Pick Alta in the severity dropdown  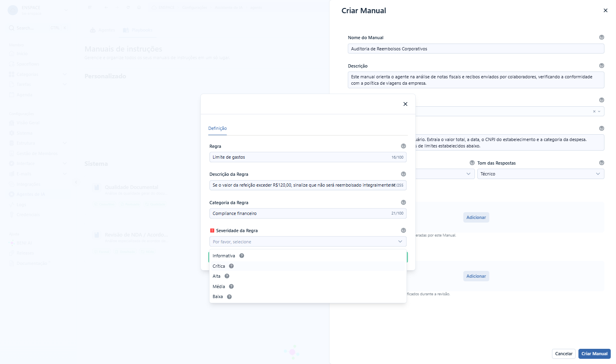(x=308, y=276)
